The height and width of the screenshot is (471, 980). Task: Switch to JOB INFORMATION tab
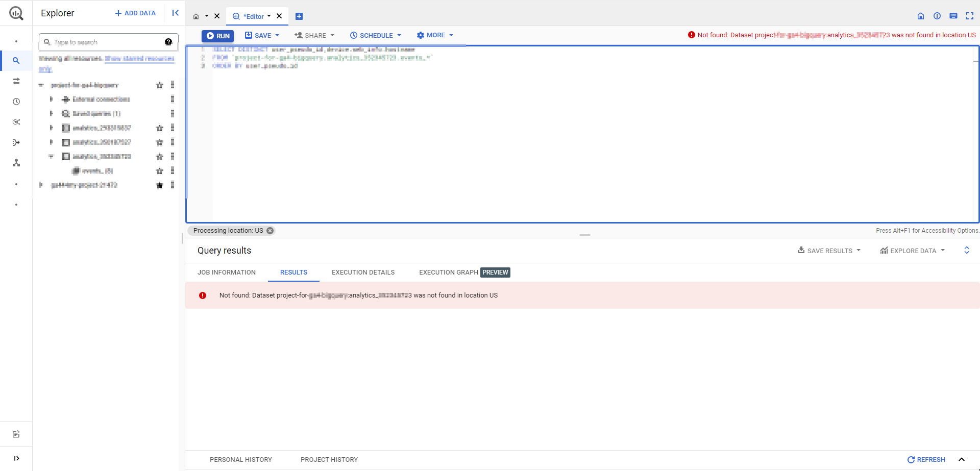tap(227, 272)
